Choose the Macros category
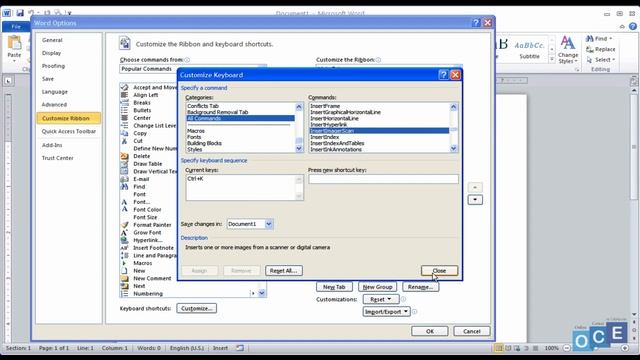 196,131
